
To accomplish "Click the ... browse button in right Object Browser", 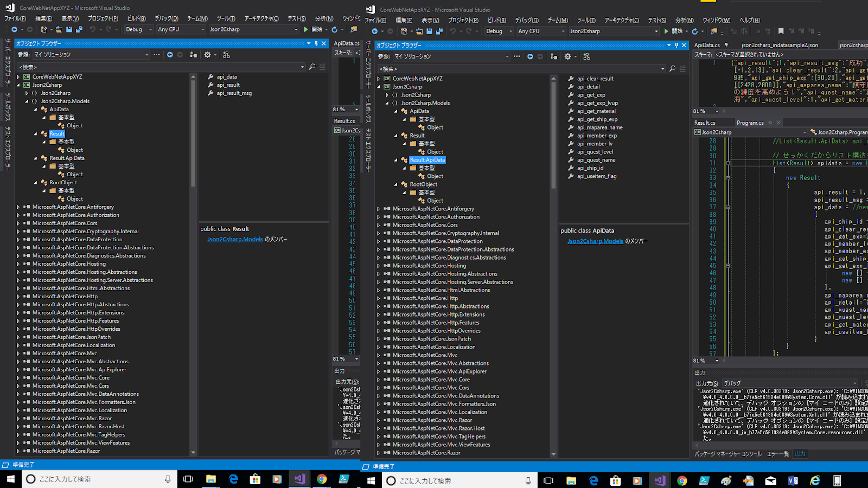I will point(516,56).
